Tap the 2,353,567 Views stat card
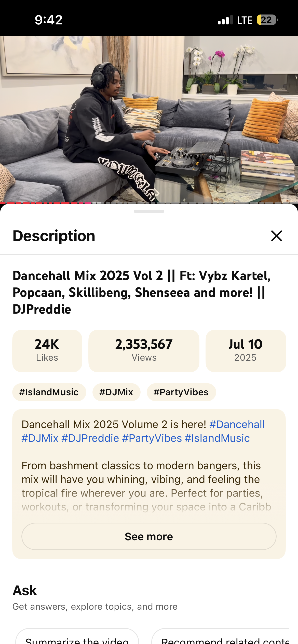 pos(144,351)
